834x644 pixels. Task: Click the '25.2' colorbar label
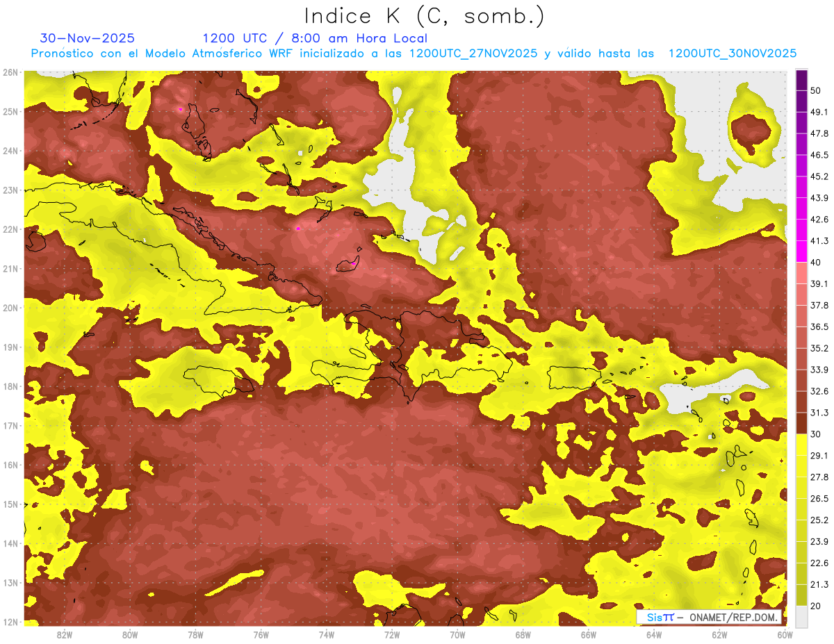(818, 520)
